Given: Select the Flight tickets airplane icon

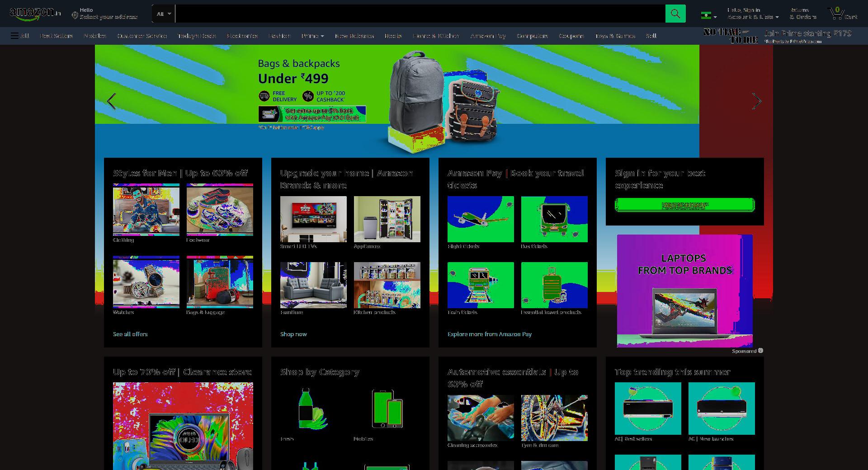Looking at the screenshot, I should (x=481, y=219).
